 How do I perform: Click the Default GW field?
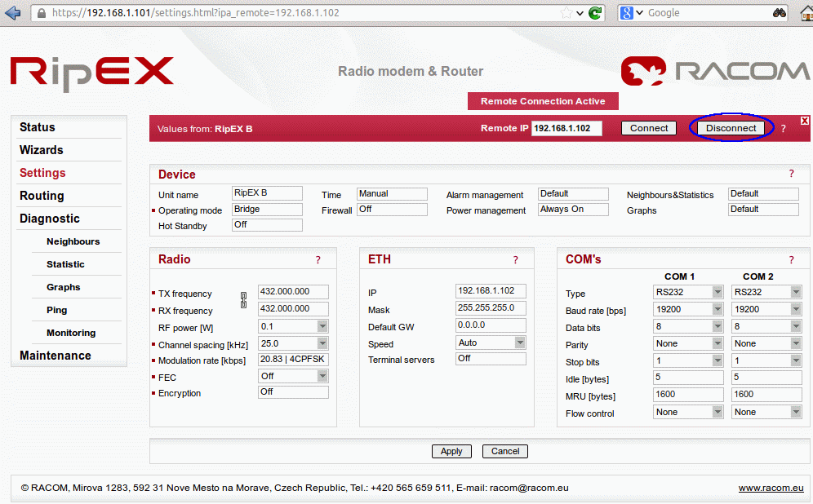point(491,325)
